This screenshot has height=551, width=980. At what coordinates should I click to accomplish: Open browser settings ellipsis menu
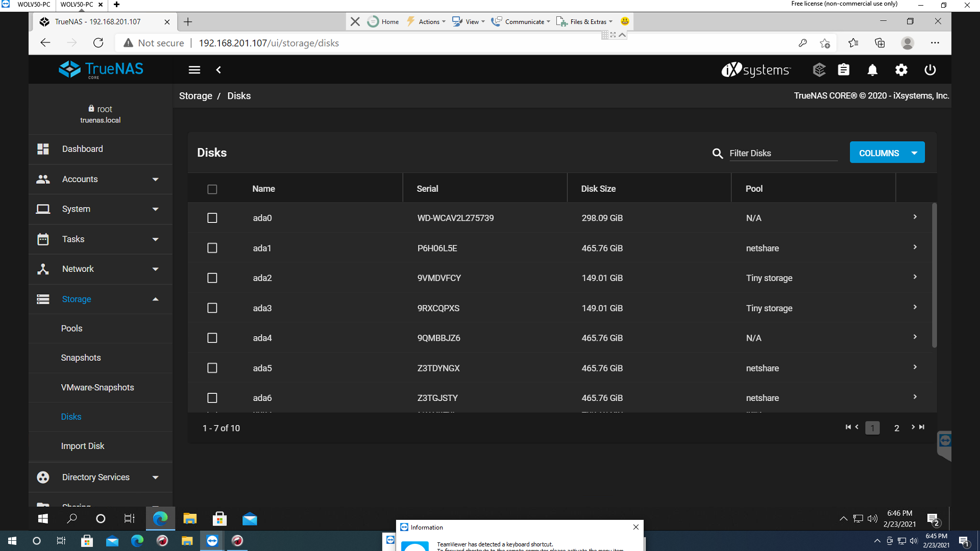(935, 43)
